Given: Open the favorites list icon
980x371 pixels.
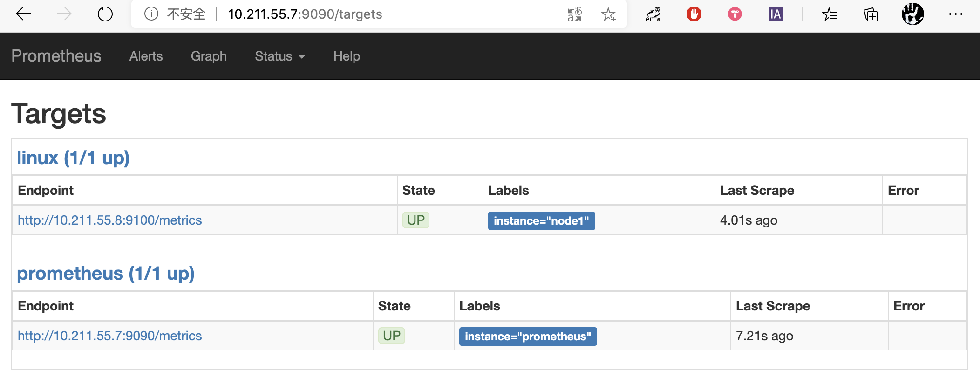Looking at the screenshot, I should [829, 14].
